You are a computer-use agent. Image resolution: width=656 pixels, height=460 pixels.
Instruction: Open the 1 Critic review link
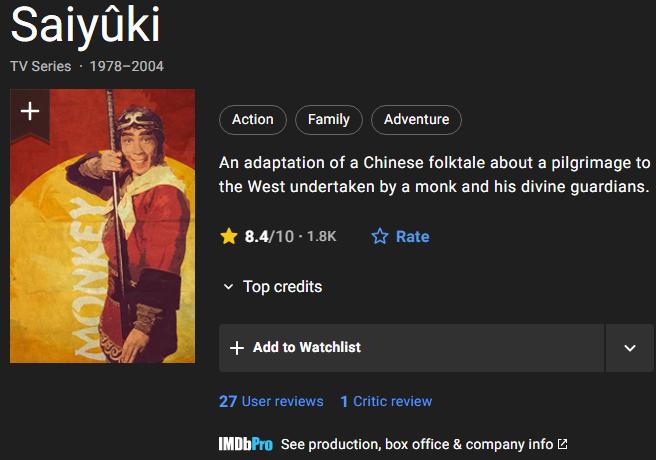click(386, 401)
